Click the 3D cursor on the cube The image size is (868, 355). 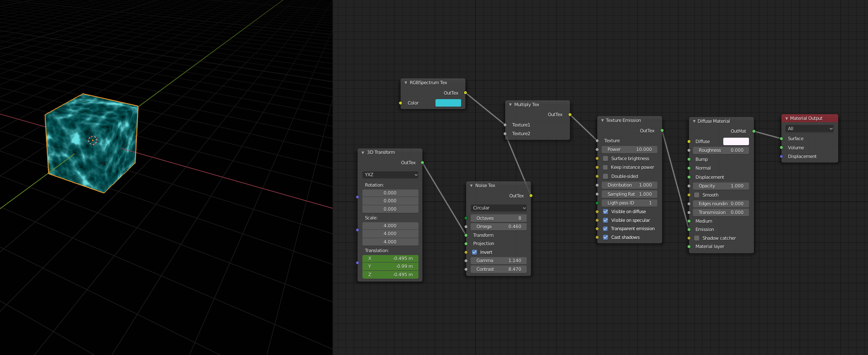[x=92, y=141]
